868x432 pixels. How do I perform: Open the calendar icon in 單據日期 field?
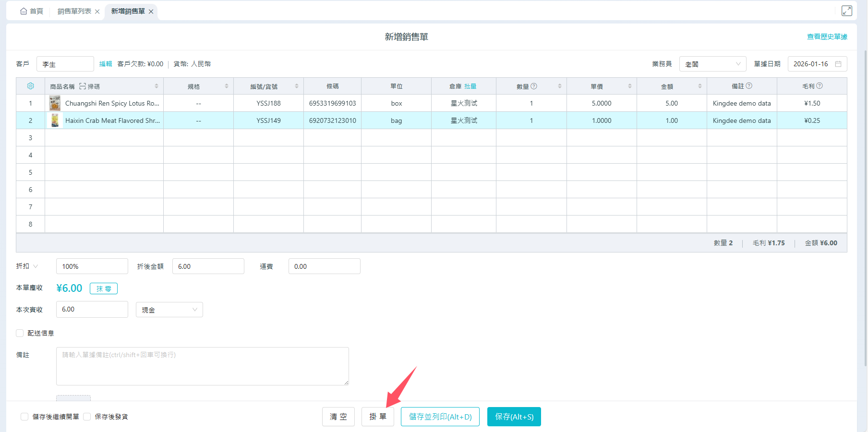click(838, 64)
